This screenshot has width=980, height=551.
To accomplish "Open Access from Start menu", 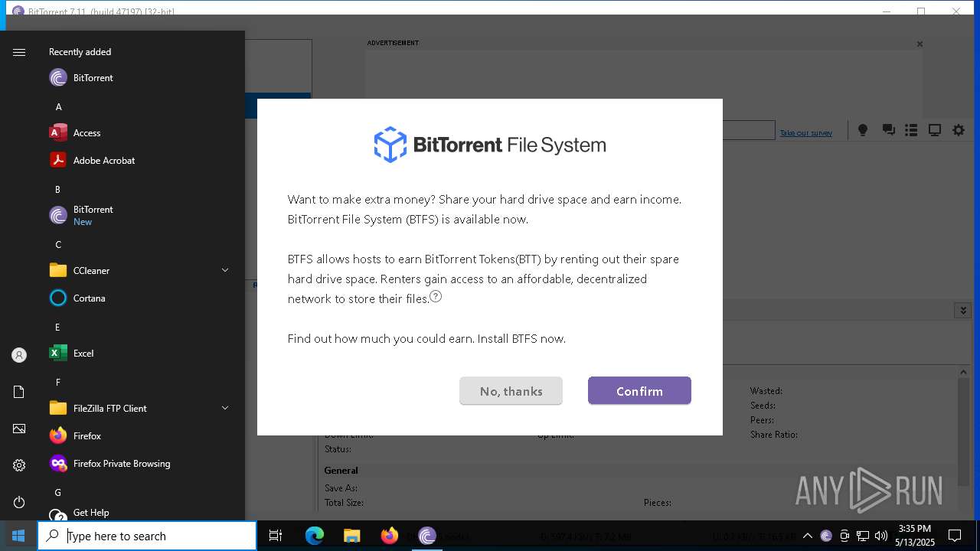I will tap(142, 132).
